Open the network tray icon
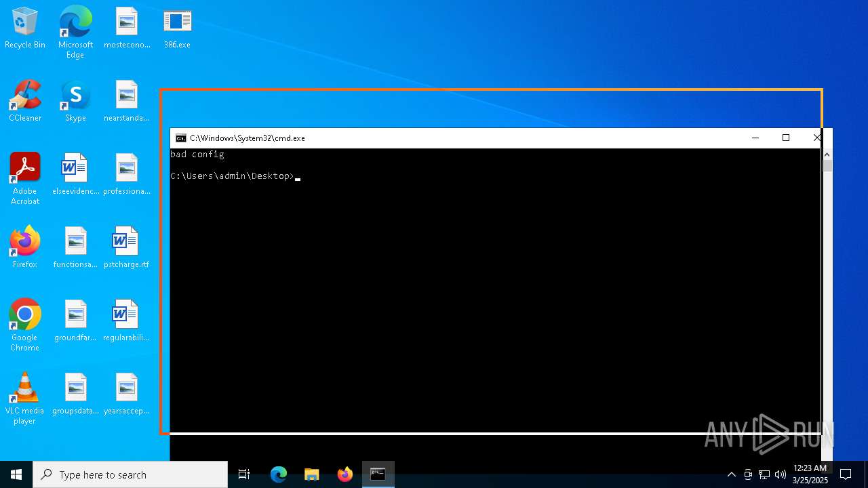Screen dimensions: 868x488 click(x=764, y=474)
